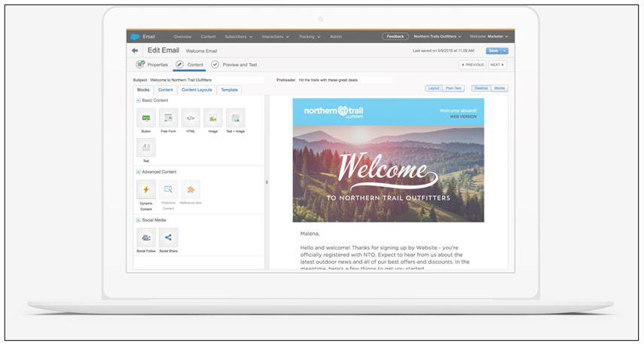Select the Text + Image content block
This screenshot has height=346, width=644.
coord(235,118)
